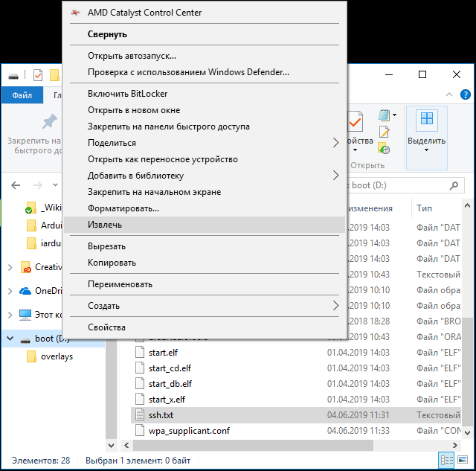Screen dimensions: 476x471
Task: Select the _Wiki folder in tree
Action: coord(51,208)
